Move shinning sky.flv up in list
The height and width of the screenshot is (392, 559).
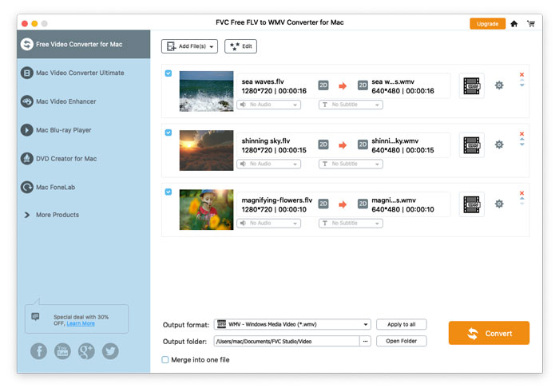tap(522, 140)
